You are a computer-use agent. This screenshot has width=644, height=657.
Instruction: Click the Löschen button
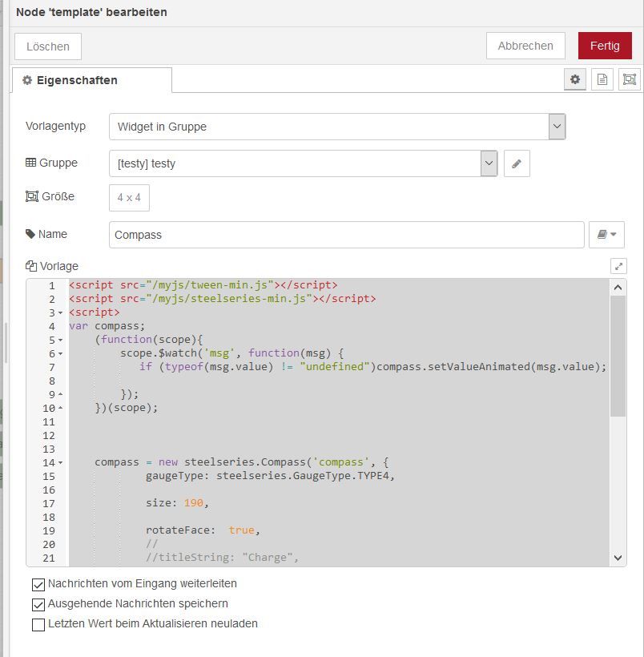coord(48,46)
